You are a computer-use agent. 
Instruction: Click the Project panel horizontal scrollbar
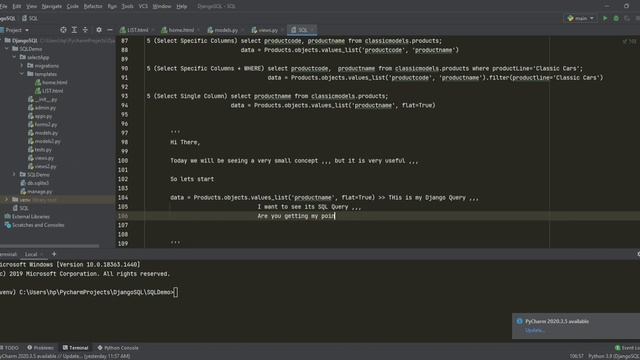coord(49,246)
